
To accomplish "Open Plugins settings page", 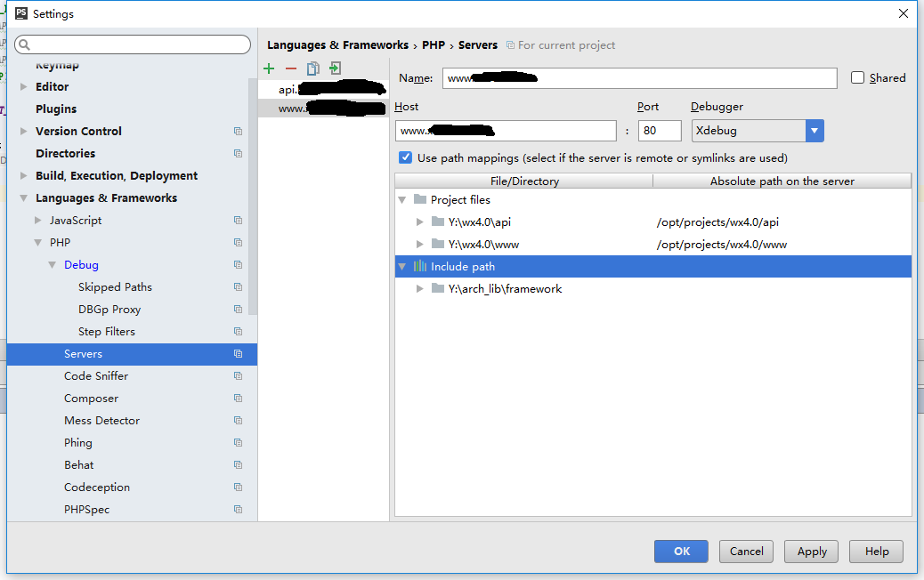I will pos(56,109).
